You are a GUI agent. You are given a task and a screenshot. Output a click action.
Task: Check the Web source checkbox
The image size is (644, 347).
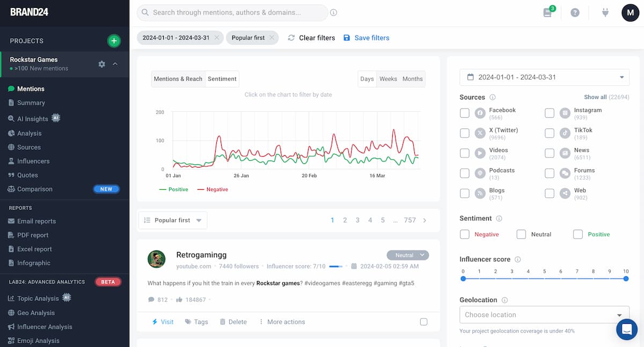(550, 193)
